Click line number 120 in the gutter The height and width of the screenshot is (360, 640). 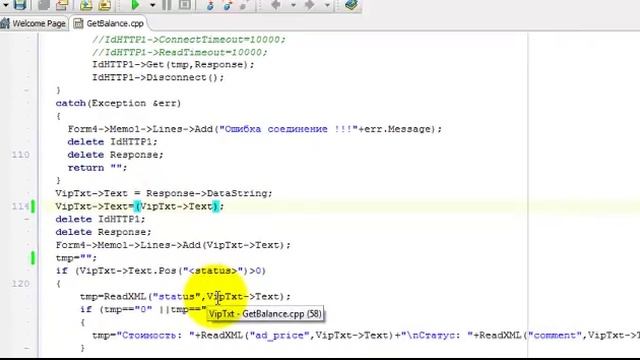click(x=20, y=284)
